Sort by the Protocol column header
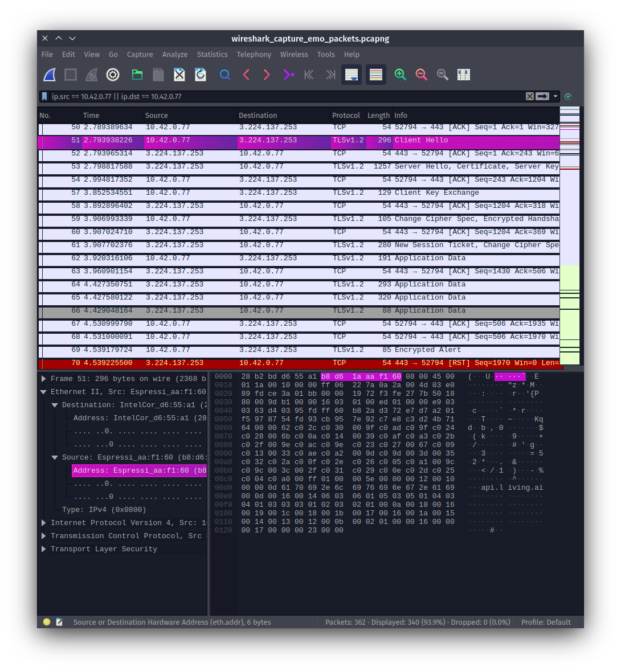The image size is (621, 672). point(348,115)
